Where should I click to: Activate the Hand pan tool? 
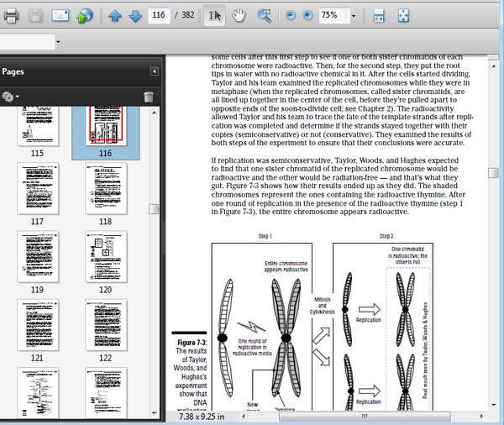[x=239, y=16]
